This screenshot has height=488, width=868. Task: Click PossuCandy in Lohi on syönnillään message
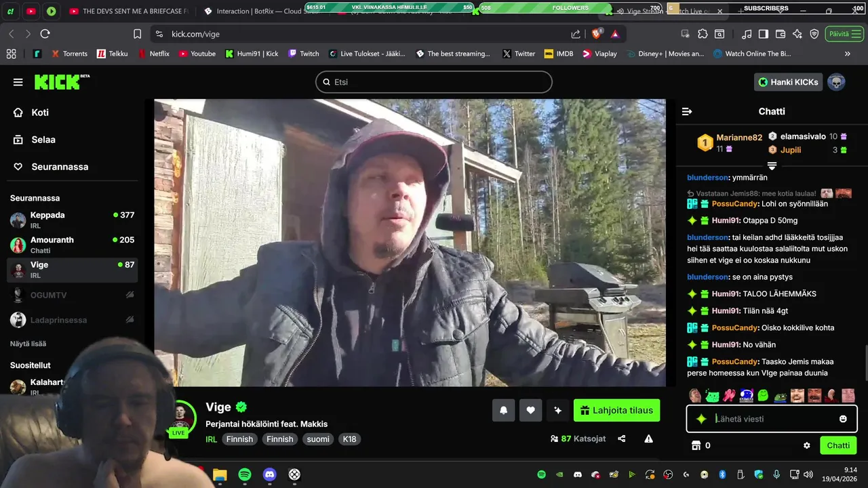pos(735,203)
